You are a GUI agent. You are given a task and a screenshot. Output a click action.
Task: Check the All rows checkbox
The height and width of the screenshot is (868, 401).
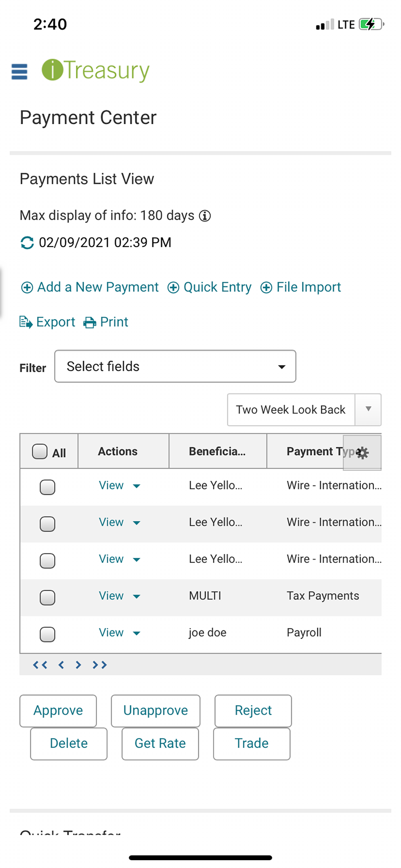click(x=40, y=451)
